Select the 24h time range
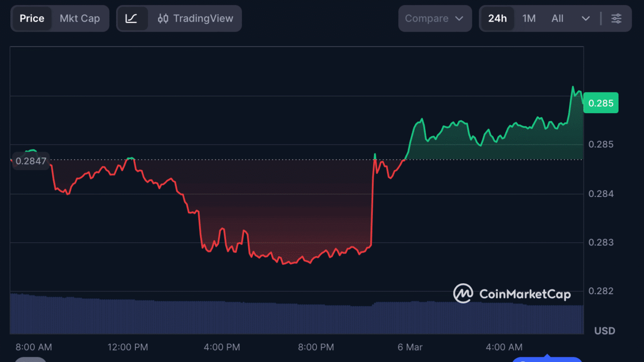644x362 pixels. click(x=497, y=19)
